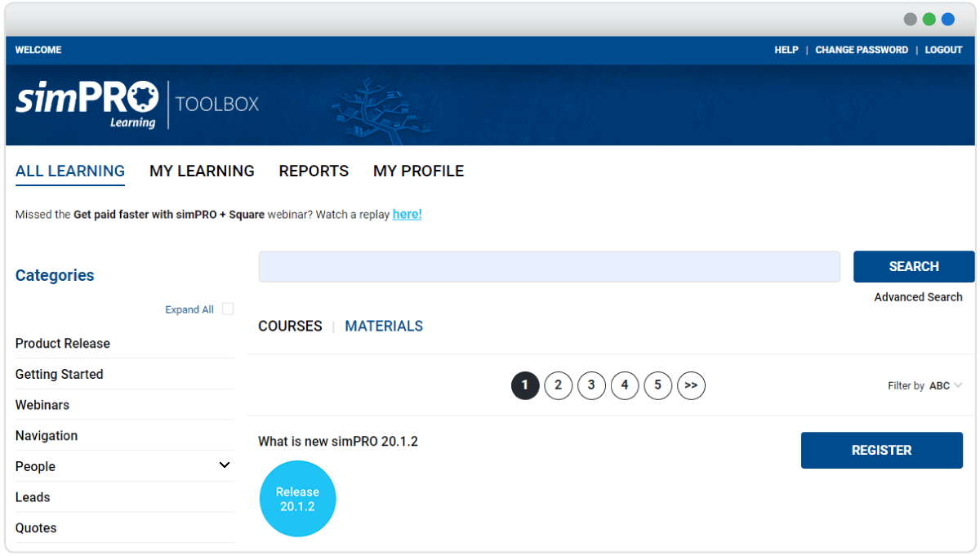Screen dimensions: 980x556
Task: Select the Navigation category
Action: pos(47,435)
